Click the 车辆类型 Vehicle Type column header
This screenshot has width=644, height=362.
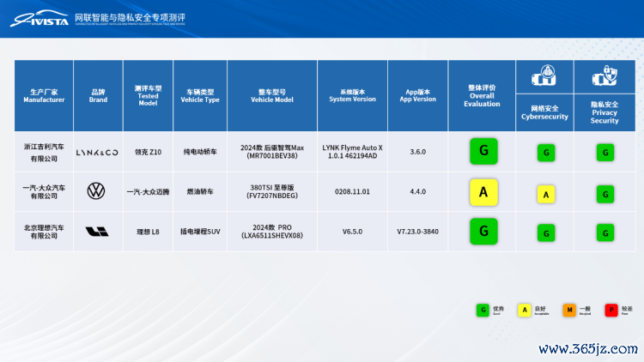click(x=200, y=95)
